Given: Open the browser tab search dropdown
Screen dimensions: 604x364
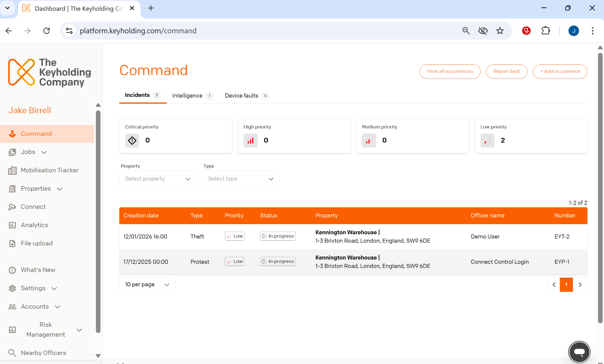Looking at the screenshot, I should (x=7, y=8).
